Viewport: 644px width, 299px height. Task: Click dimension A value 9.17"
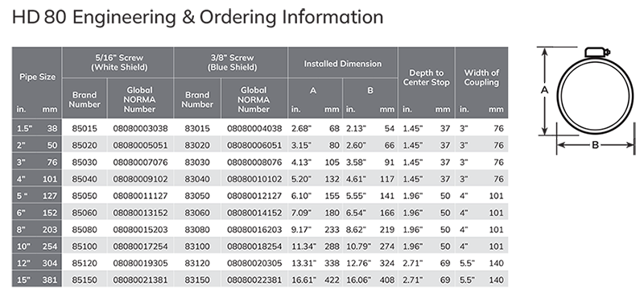pos(301,230)
